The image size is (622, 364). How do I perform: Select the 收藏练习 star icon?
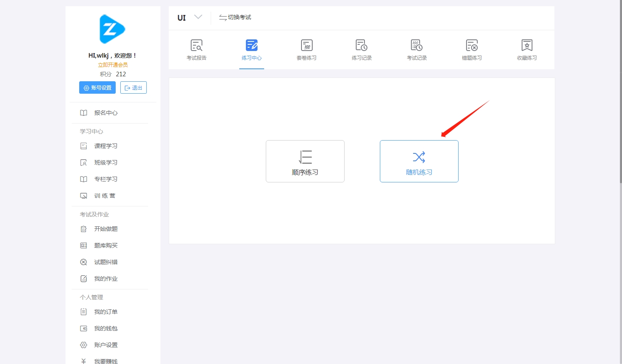coord(527,45)
